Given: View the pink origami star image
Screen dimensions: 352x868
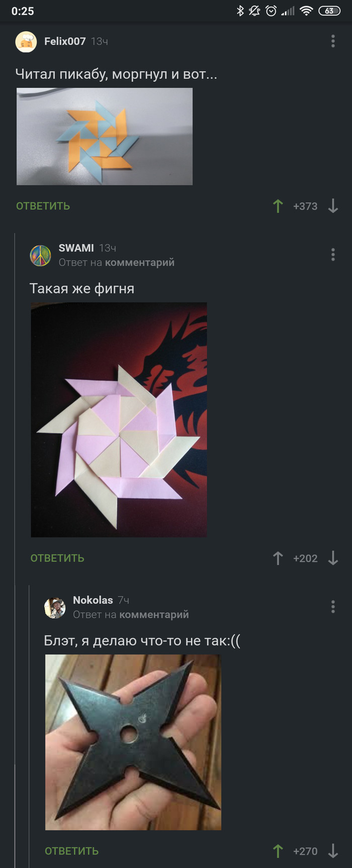Looking at the screenshot, I should click(x=119, y=419).
